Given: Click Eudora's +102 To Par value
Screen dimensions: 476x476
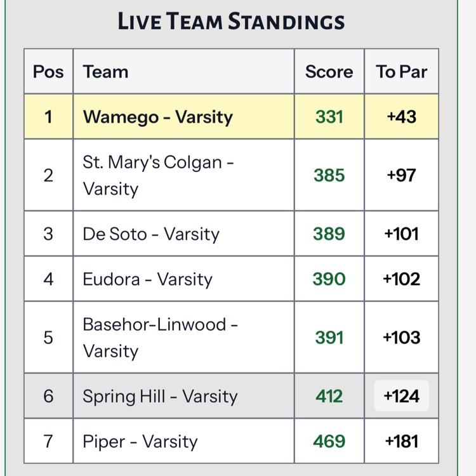Looking at the screenshot, I should point(401,279).
